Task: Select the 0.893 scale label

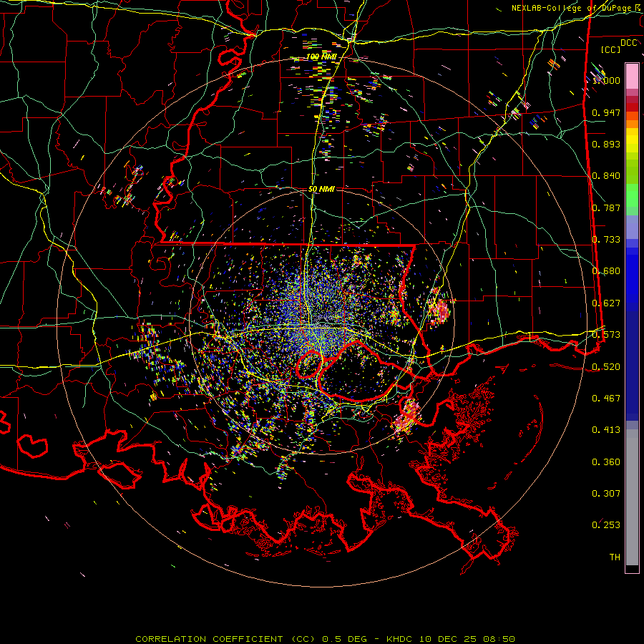Action: click(x=606, y=144)
